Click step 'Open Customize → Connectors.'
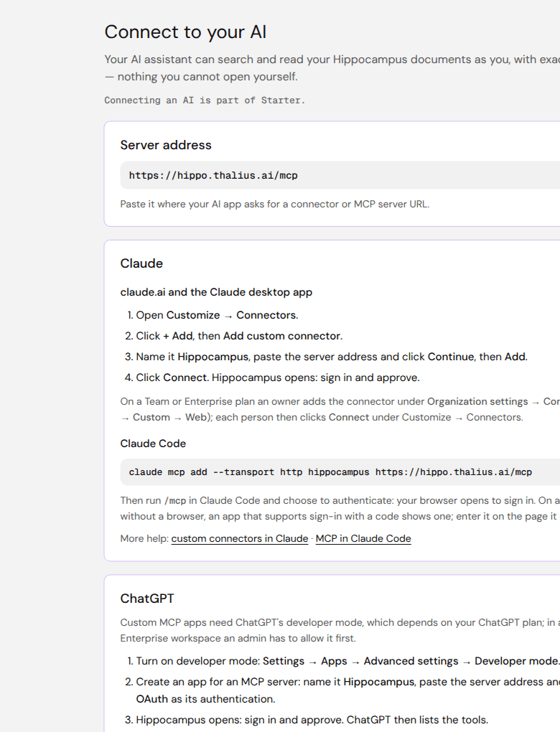The width and height of the screenshot is (560, 732). [x=218, y=315]
